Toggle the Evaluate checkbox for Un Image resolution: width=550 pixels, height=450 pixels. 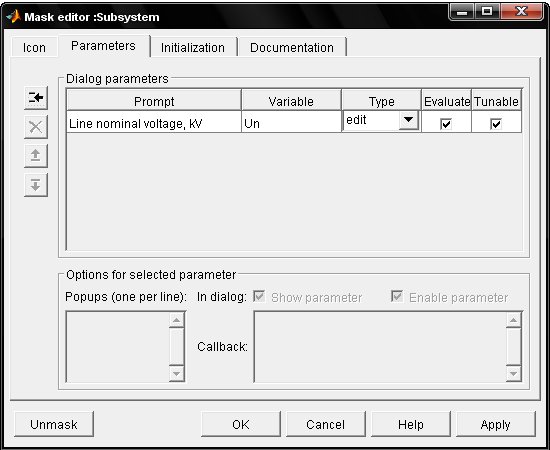pyautogui.click(x=446, y=124)
